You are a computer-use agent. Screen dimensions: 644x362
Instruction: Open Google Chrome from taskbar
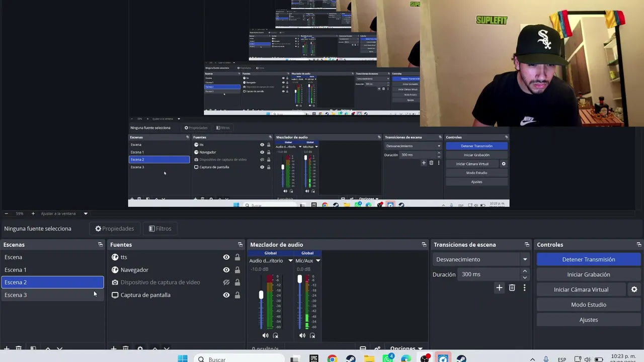click(x=332, y=358)
